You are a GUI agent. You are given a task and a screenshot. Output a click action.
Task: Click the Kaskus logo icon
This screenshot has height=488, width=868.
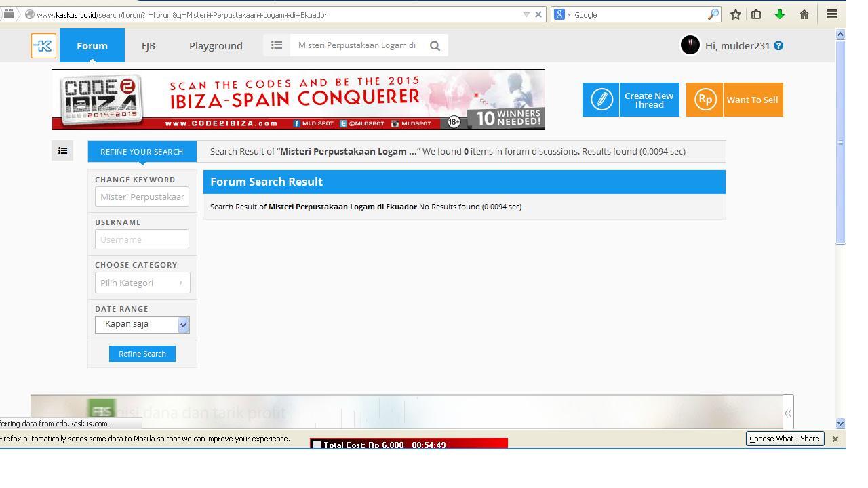coord(43,45)
